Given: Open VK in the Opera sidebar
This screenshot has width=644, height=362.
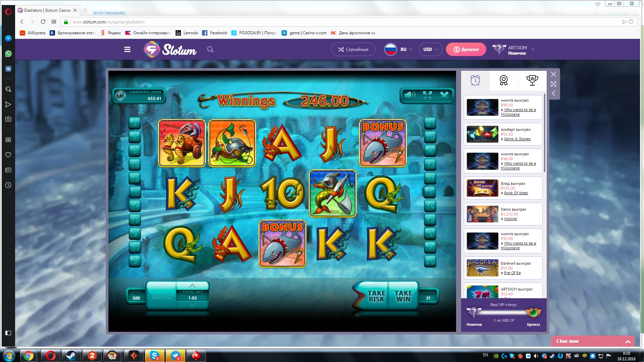Looking at the screenshot, I should (8, 69).
